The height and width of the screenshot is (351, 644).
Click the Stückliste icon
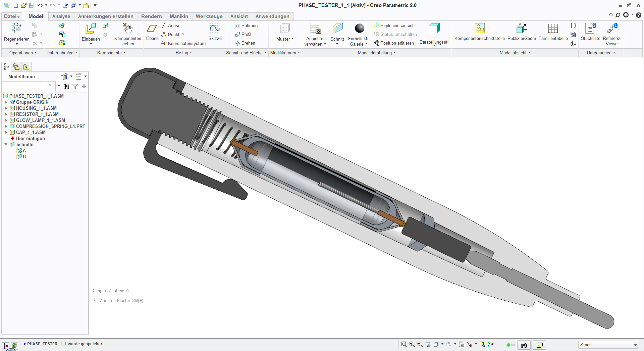[x=590, y=29]
